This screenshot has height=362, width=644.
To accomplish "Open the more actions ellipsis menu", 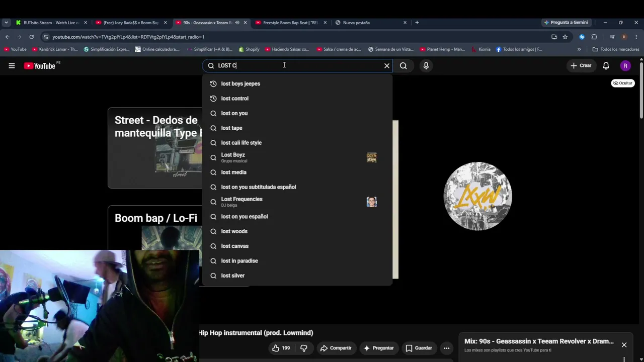I will [446, 348].
